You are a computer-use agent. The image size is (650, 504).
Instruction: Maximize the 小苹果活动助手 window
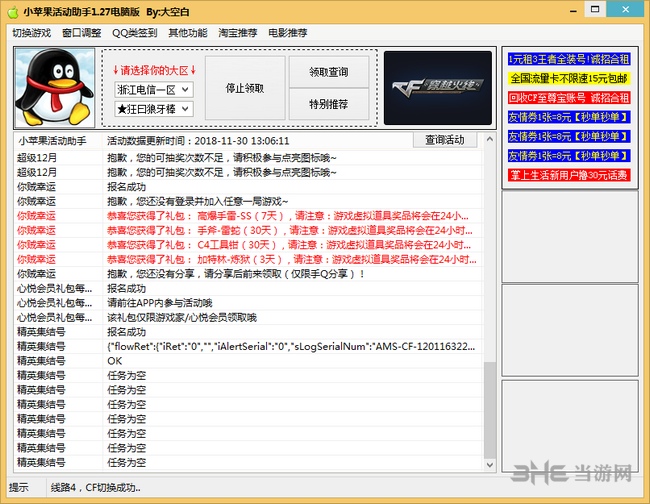point(595,9)
